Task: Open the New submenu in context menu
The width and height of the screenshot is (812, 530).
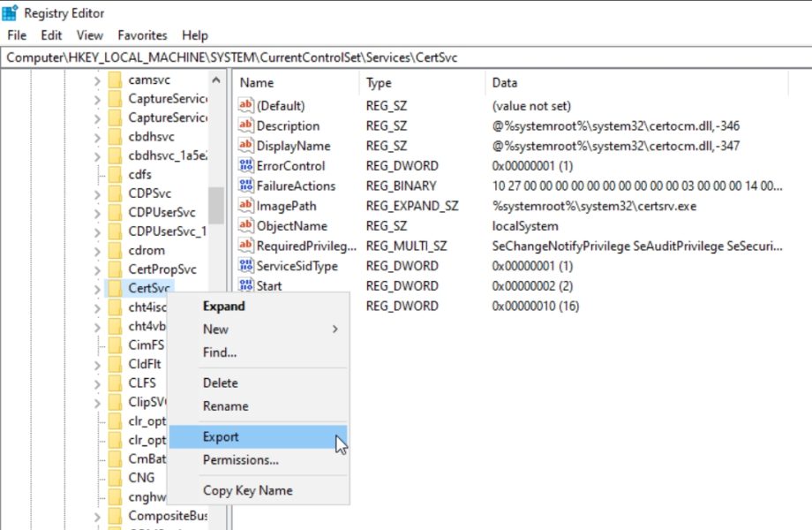Action: tap(214, 329)
